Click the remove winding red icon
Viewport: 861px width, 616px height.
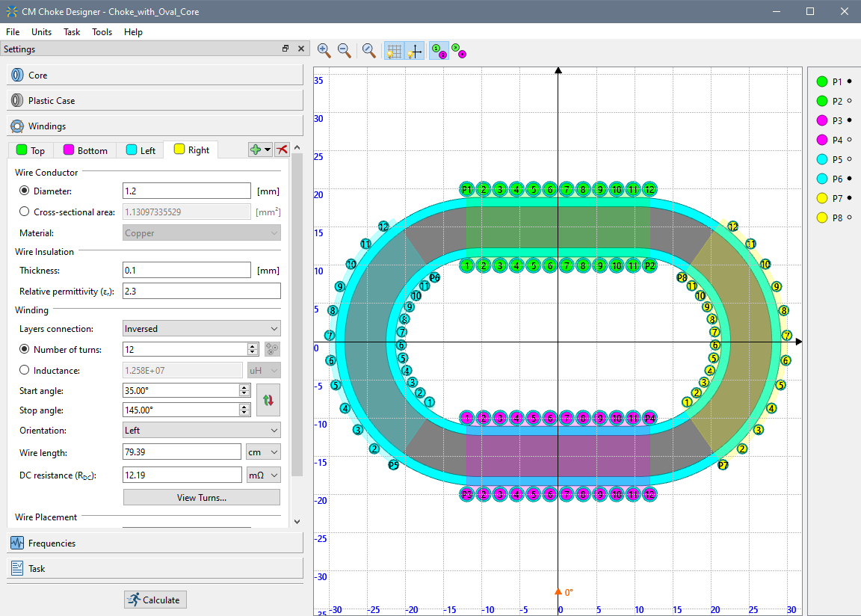(x=282, y=150)
